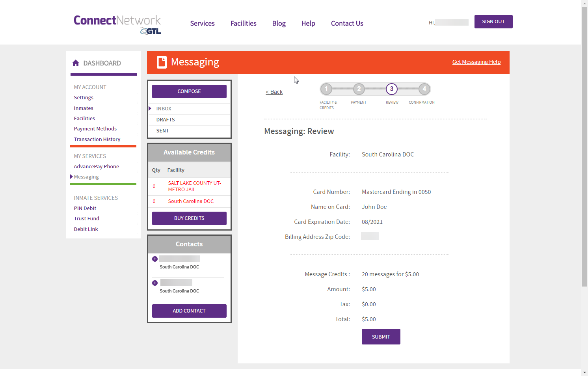Go to the Blog page
This screenshot has width=588, height=376.
279,23
